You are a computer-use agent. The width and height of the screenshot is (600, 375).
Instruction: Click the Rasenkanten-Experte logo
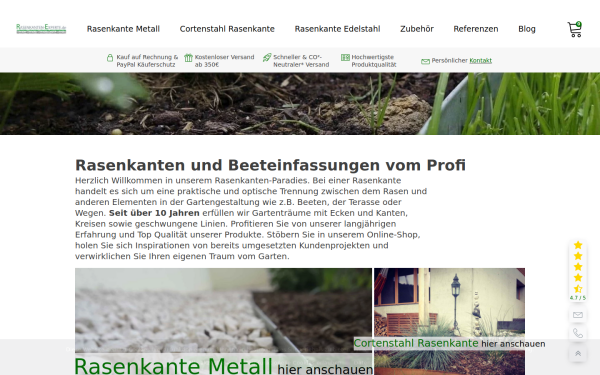tap(41, 29)
